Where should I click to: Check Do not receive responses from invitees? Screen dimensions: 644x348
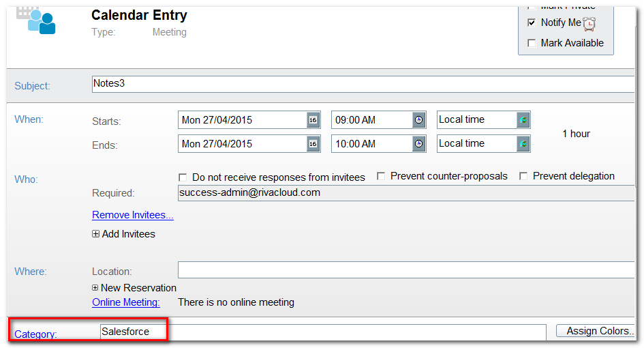pos(183,177)
